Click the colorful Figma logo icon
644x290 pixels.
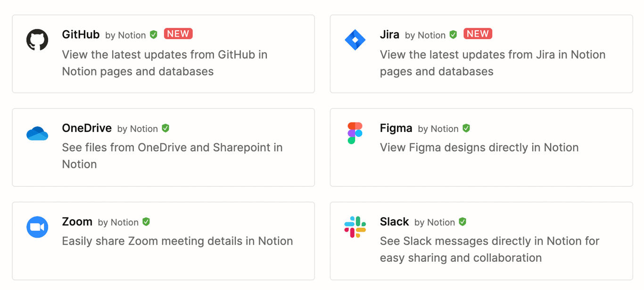tap(355, 133)
